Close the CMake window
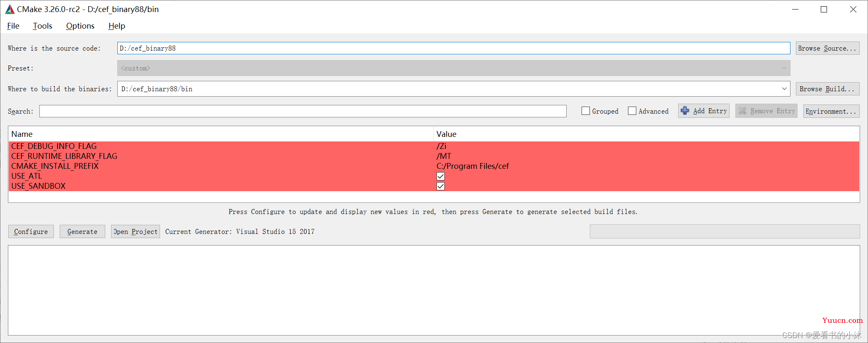 [853, 9]
